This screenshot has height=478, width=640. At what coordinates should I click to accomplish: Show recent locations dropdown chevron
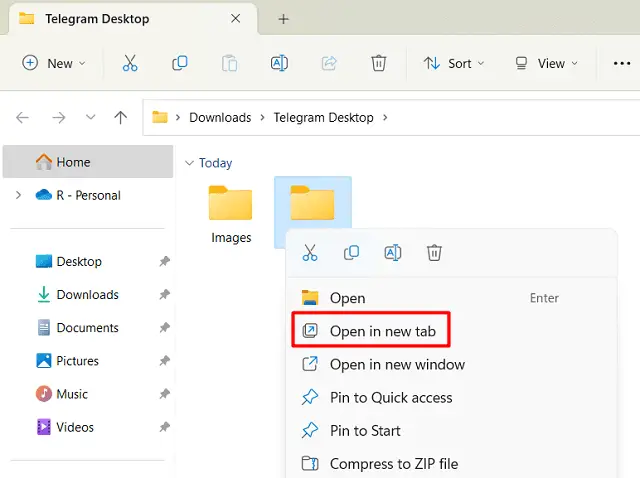tap(90, 117)
